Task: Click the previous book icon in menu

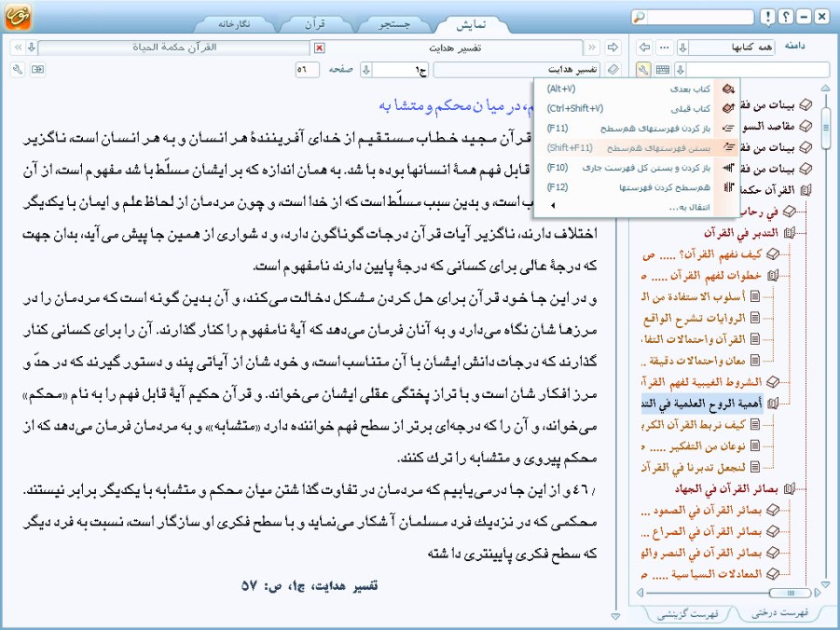Action: 728,108
